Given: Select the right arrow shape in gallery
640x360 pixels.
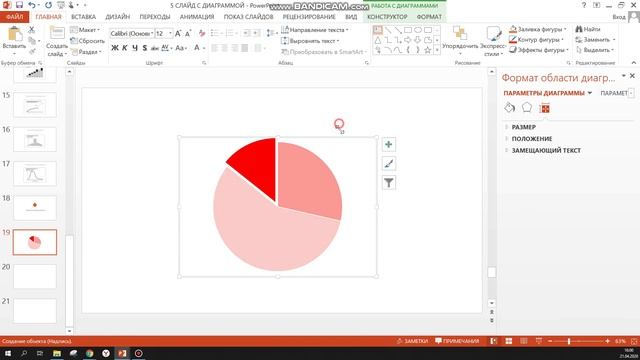Looking at the screenshot, I should 408,40.
